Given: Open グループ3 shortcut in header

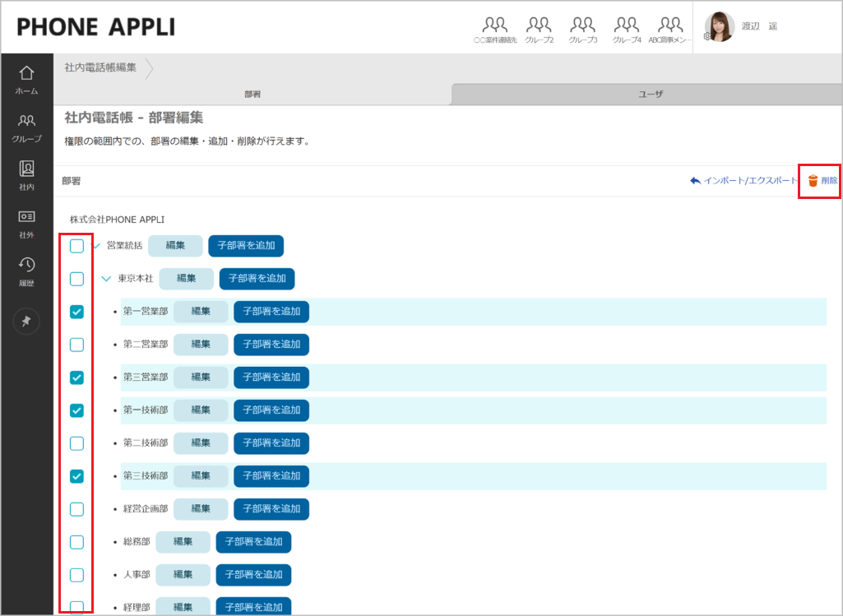Looking at the screenshot, I should pos(582,29).
